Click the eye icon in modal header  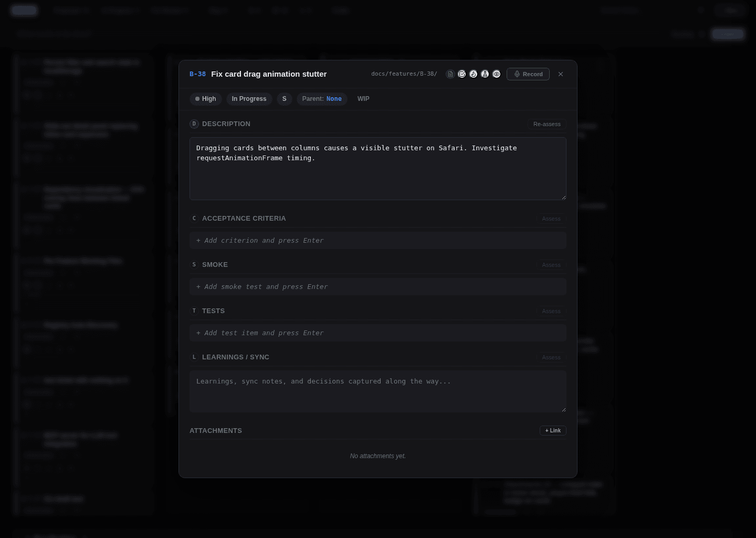497,74
